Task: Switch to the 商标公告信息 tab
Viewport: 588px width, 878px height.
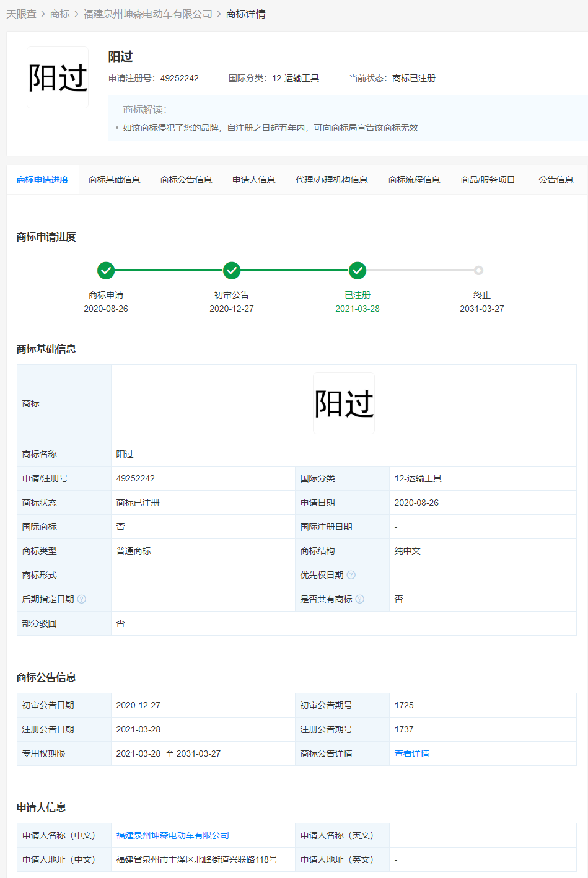Action: click(186, 180)
